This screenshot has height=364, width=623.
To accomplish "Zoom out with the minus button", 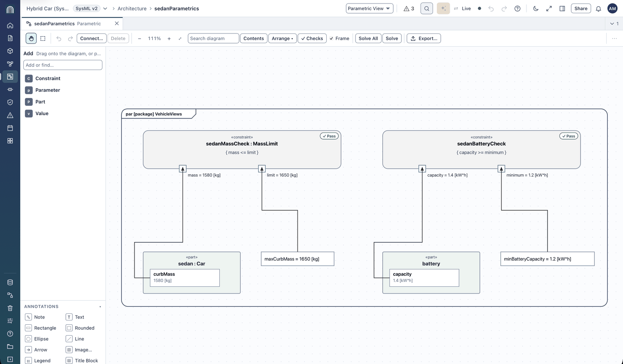I will click(139, 38).
